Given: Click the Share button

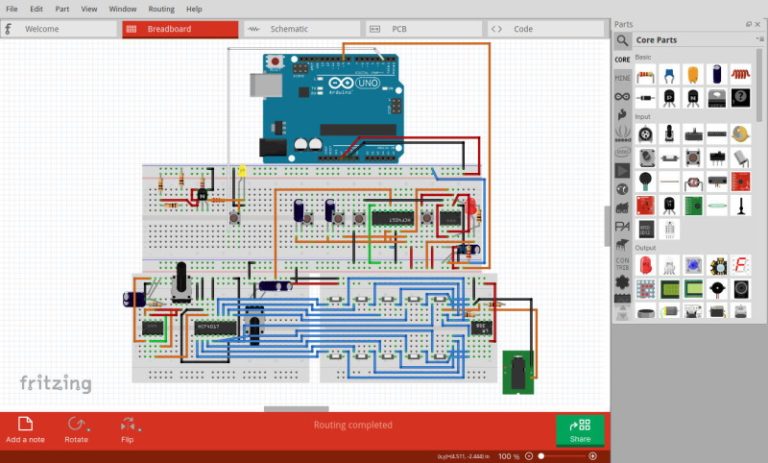Looking at the screenshot, I should pyautogui.click(x=580, y=430).
